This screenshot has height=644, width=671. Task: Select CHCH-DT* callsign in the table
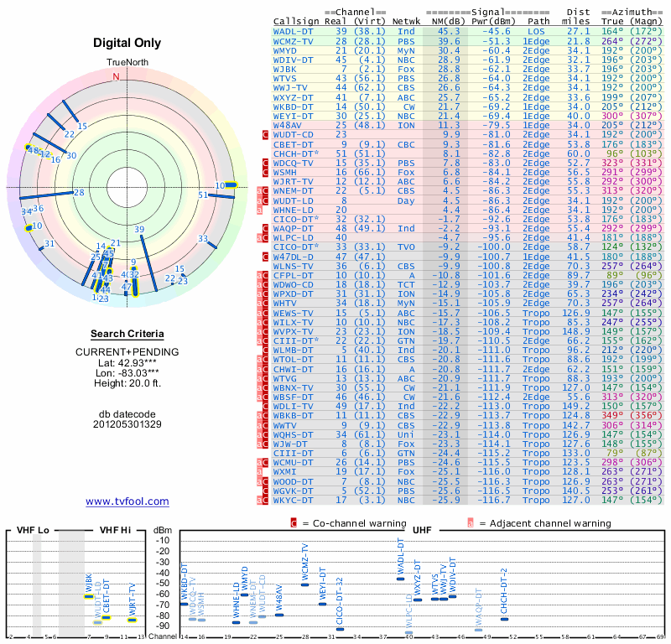point(296,153)
